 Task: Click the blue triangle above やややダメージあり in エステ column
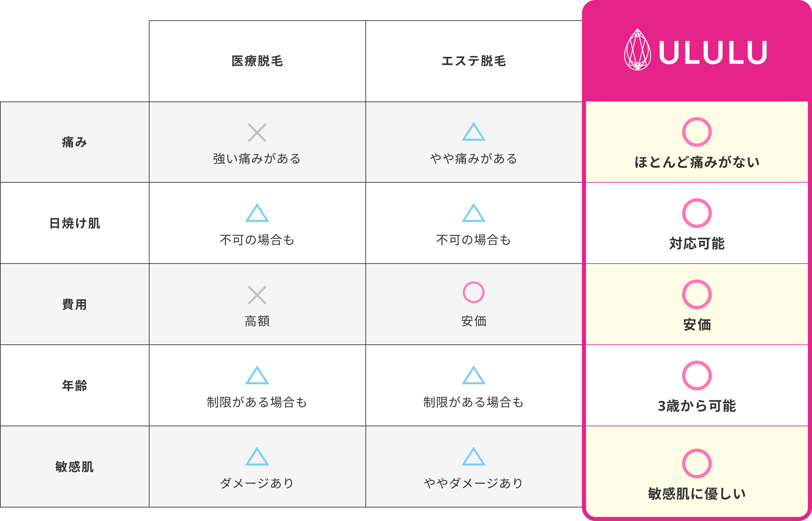coord(474,456)
